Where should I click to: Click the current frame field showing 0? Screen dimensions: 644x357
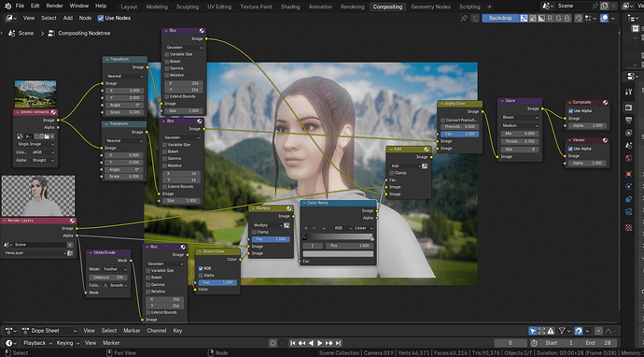coord(511,343)
